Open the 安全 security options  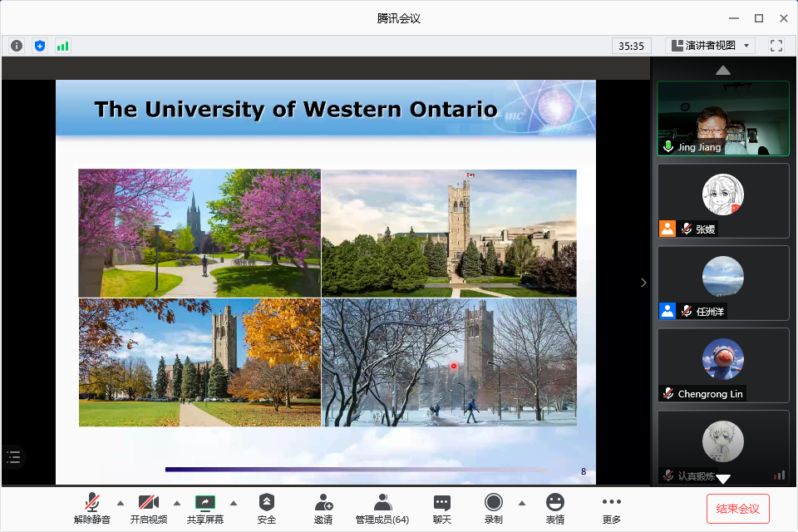point(266,508)
